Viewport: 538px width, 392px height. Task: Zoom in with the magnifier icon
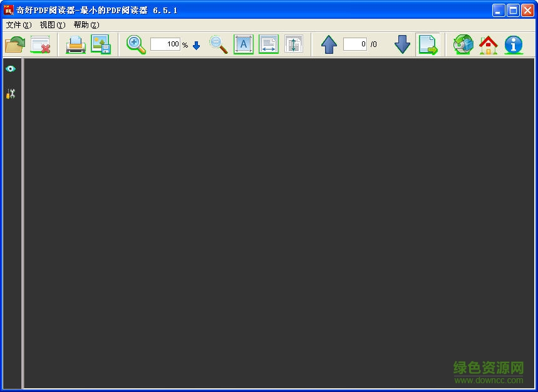click(135, 44)
